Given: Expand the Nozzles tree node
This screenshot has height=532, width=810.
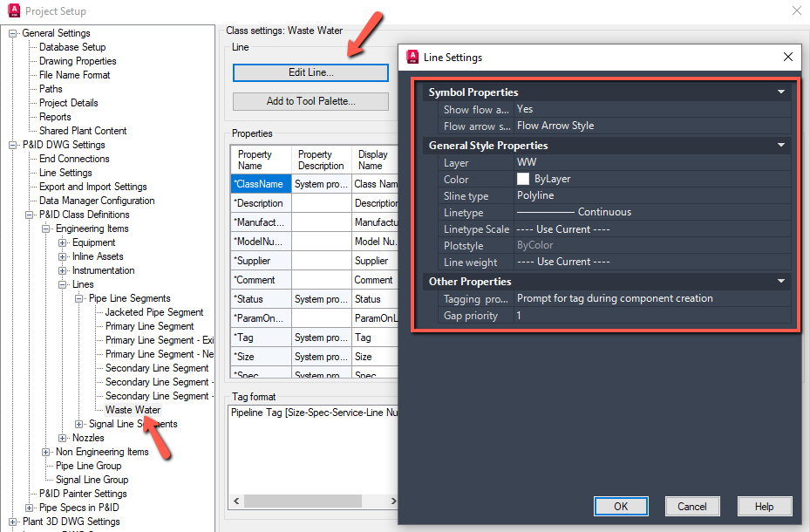Looking at the screenshot, I should (63, 438).
